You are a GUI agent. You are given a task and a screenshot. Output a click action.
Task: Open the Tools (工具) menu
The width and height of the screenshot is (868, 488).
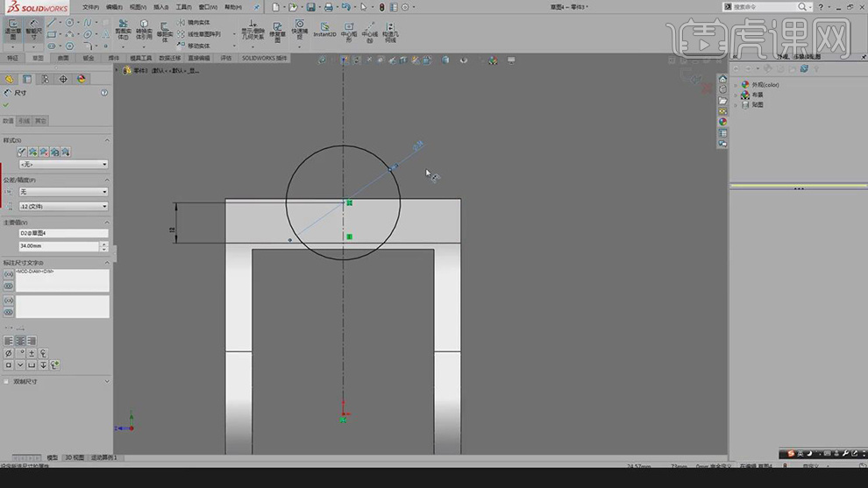pyautogui.click(x=183, y=7)
